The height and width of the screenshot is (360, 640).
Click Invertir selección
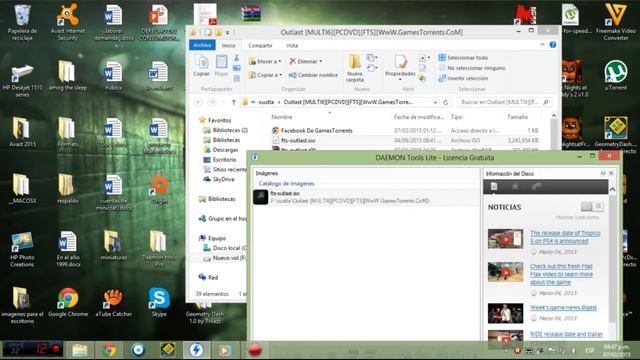coord(463,78)
